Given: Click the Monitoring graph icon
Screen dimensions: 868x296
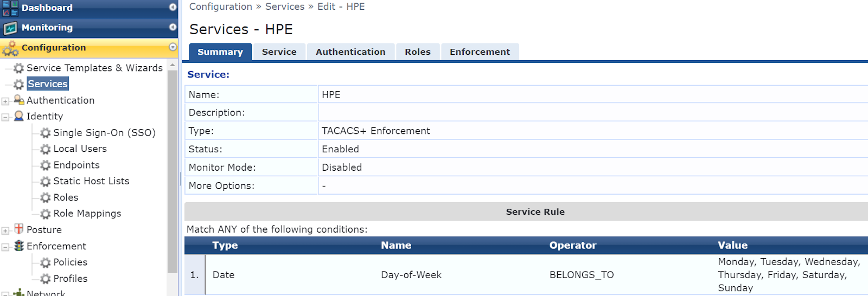Looking at the screenshot, I should (x=10, y=28).
